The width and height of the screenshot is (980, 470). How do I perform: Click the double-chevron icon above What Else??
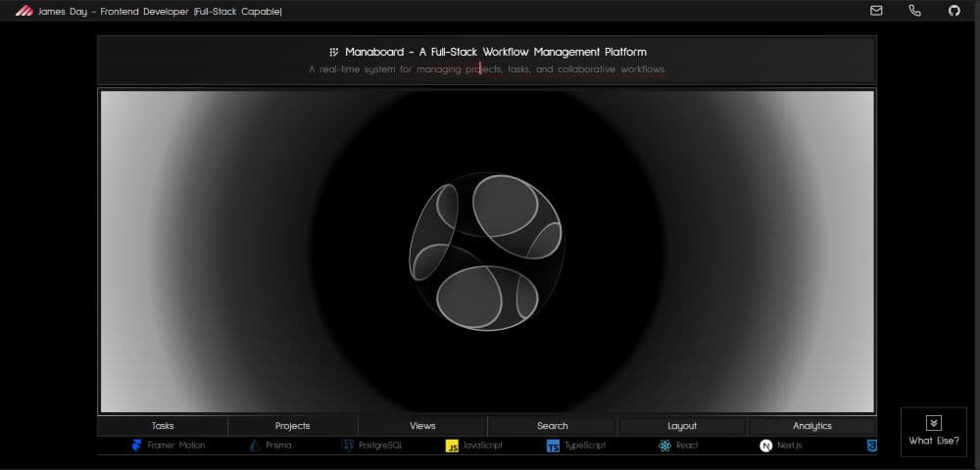tap(934, 423)
